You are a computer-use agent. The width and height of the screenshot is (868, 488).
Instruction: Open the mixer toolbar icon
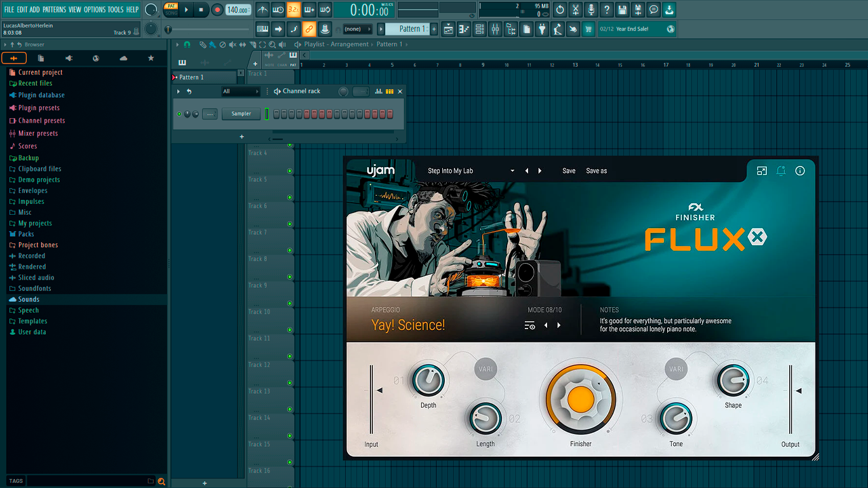point(495,29)
